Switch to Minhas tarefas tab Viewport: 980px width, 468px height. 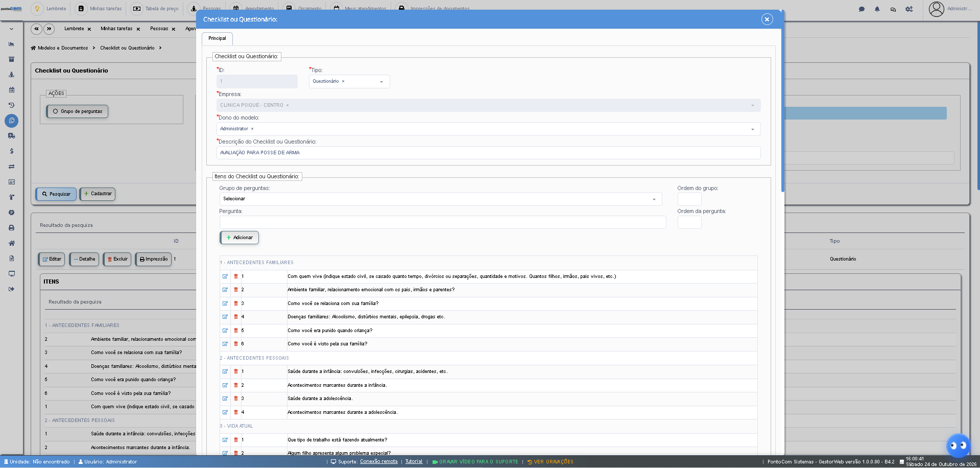pyautogui.click(x=116, y=29)
